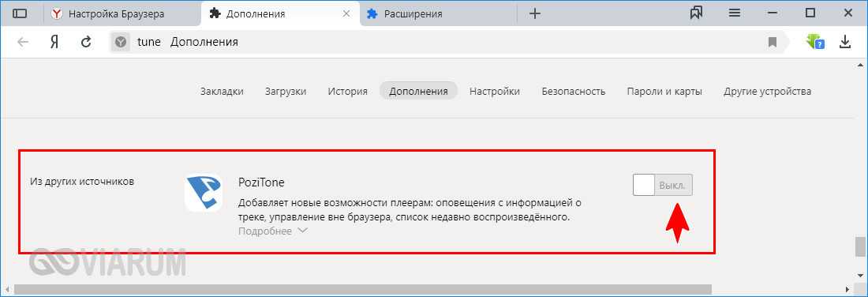The width and height of the screenshot is (868, 297).
Task: Go to the Безопасность section
Action: (x=574, y=92)
